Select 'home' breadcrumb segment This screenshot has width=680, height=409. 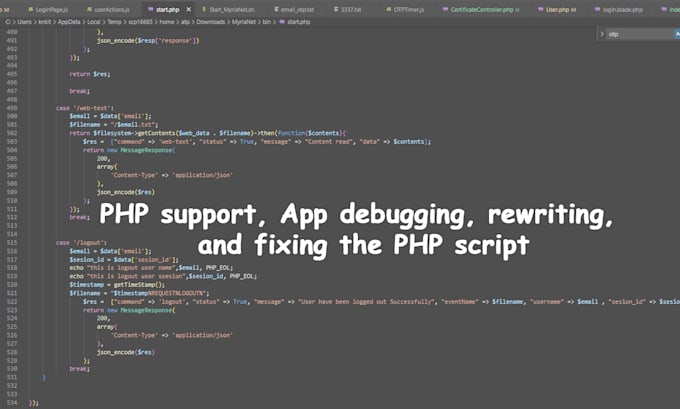[x=167, y=22]
